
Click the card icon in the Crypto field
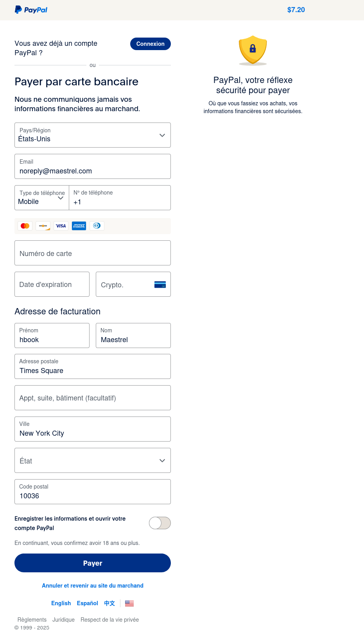tap(160, 285)
